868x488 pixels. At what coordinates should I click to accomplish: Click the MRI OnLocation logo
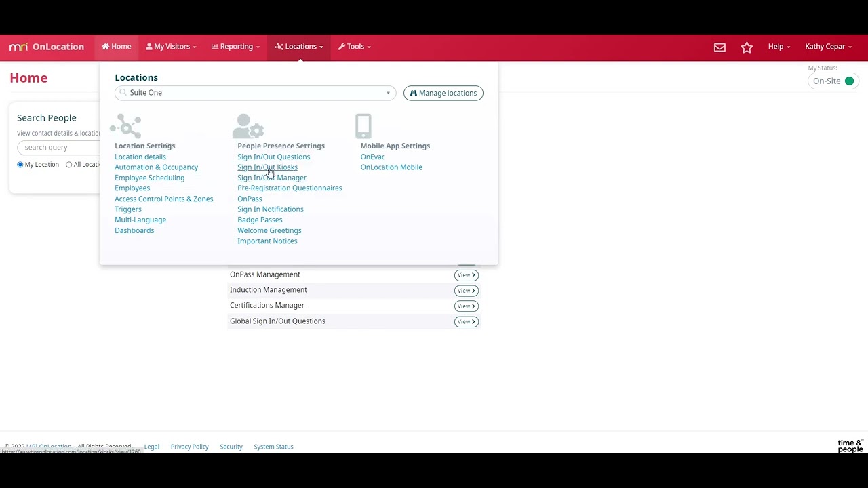tap(47, 47)
